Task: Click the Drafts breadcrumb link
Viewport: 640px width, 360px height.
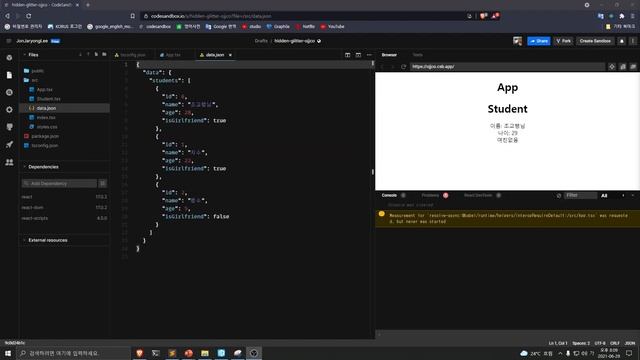Action: pyautogui.click(x=261, y=41)
